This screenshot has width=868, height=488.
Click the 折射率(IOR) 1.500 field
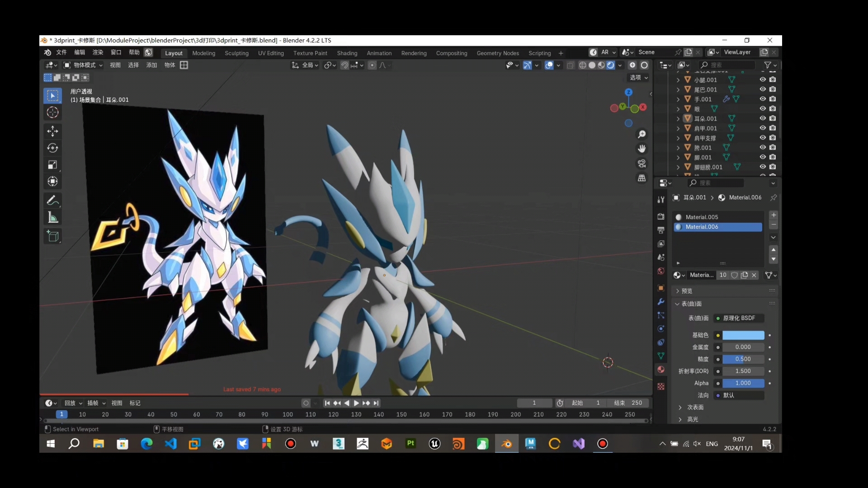pos(743,371)
